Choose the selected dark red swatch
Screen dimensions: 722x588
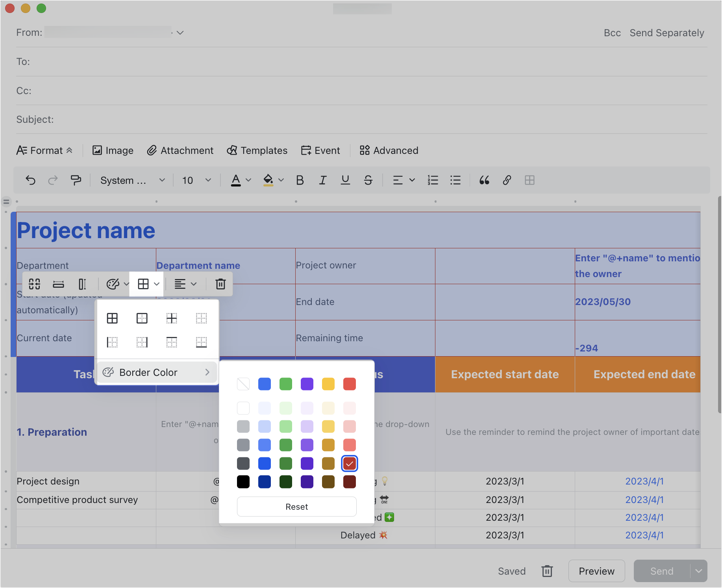(x=350, y=464)
